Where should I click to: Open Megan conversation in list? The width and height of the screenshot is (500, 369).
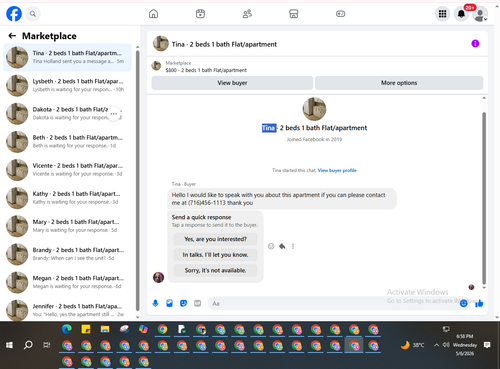click(x=67, y=282)
